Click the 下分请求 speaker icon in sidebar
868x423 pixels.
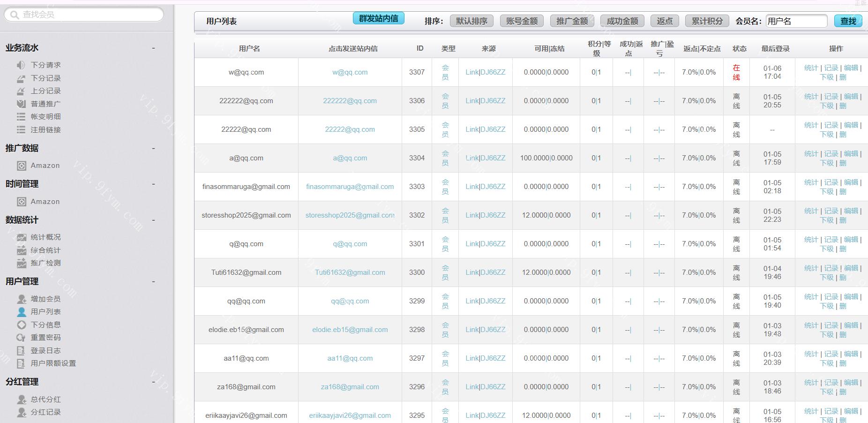[21, 65]
